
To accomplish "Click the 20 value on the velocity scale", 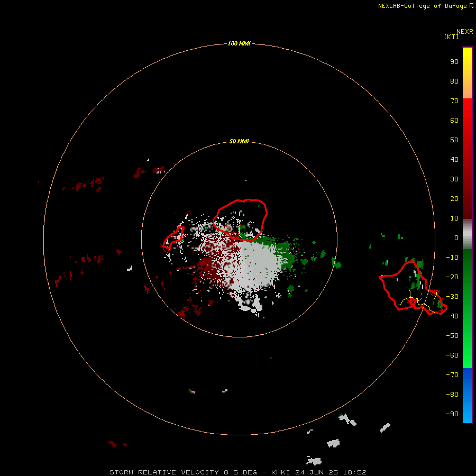I will [x=454, y=198].
